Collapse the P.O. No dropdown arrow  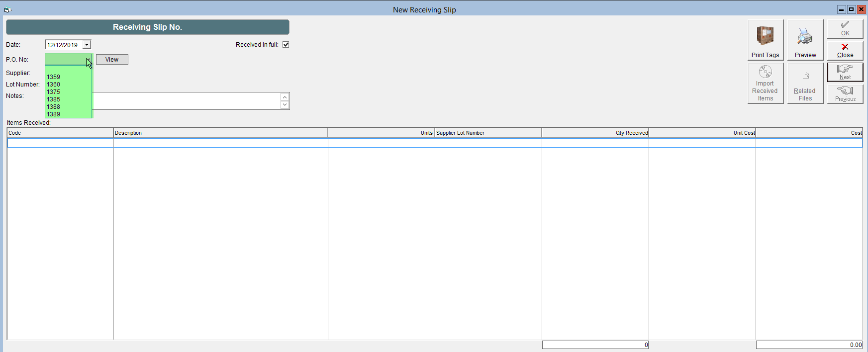click(x=88, y=60)
